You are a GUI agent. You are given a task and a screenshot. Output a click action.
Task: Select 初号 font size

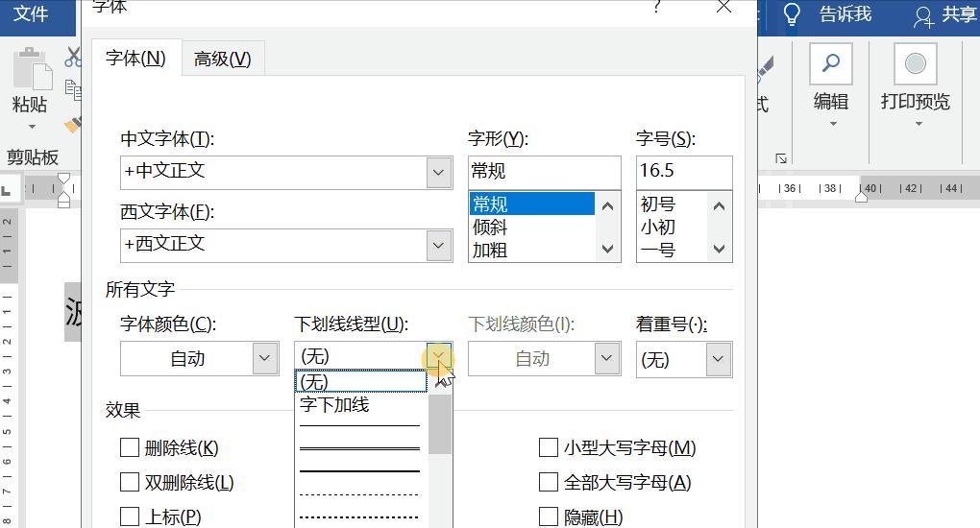pos(672,204)
